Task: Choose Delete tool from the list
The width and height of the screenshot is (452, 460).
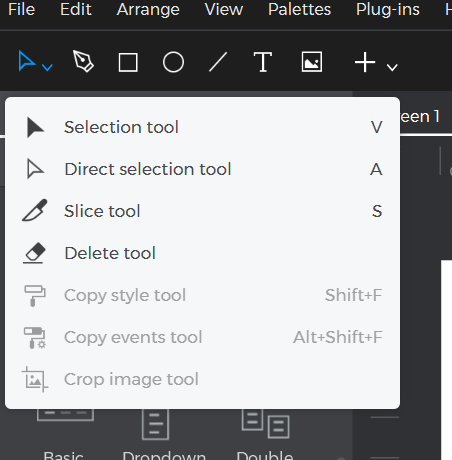Action: 202,253
